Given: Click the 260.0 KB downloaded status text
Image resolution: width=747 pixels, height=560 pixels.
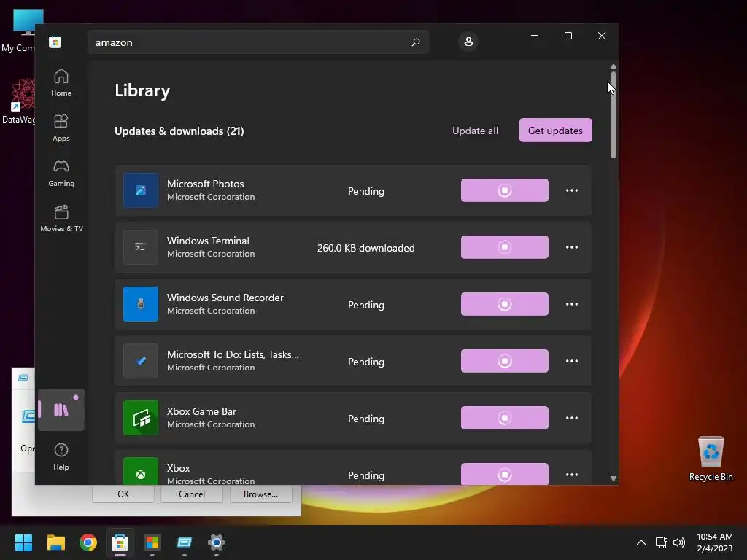Looking at the screenshot, I should pos(366,248).
